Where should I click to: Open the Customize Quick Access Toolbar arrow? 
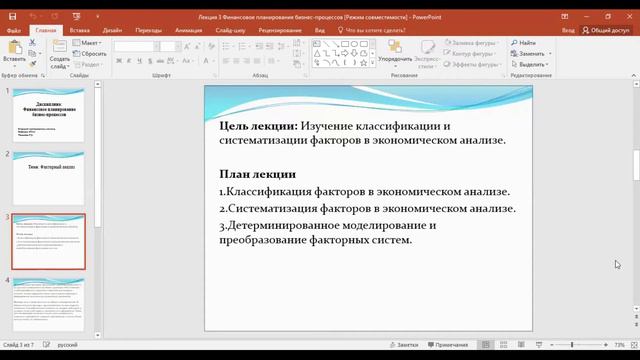(98, 17)
